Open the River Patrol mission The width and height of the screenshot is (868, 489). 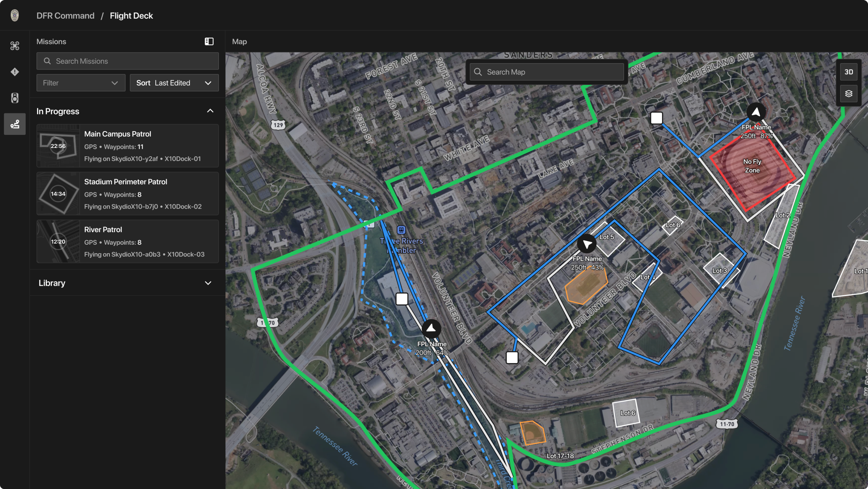click(x=128, y=241)
